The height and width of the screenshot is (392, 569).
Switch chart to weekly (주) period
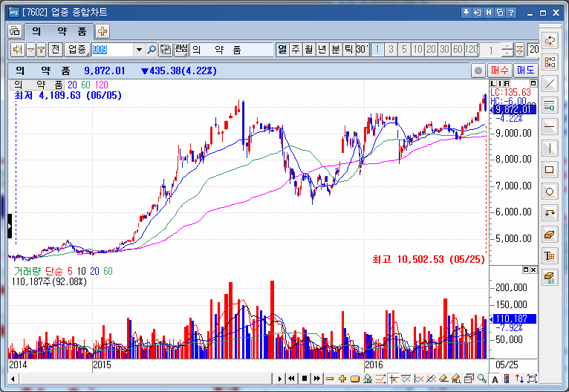click(x=296, y=50)
